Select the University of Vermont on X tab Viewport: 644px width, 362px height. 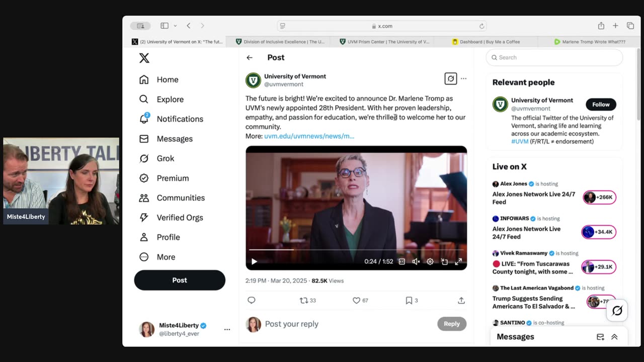point(175,42)
